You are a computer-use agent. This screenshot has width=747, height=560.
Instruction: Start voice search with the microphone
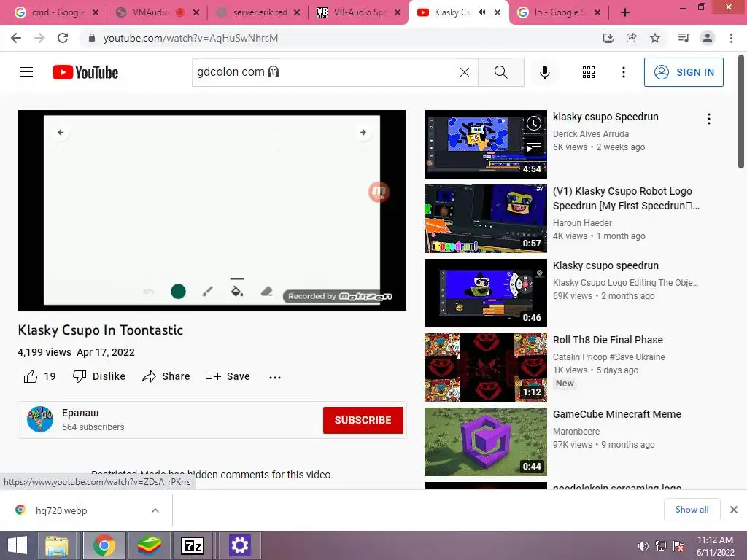544,72
